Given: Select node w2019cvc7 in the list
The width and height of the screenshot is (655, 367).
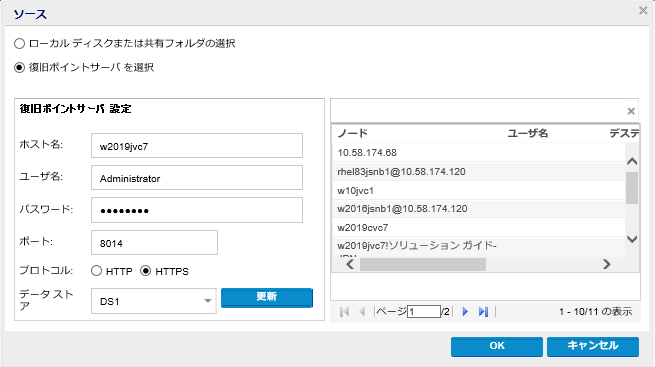Looking at the screenshot, I should point(479,228).
